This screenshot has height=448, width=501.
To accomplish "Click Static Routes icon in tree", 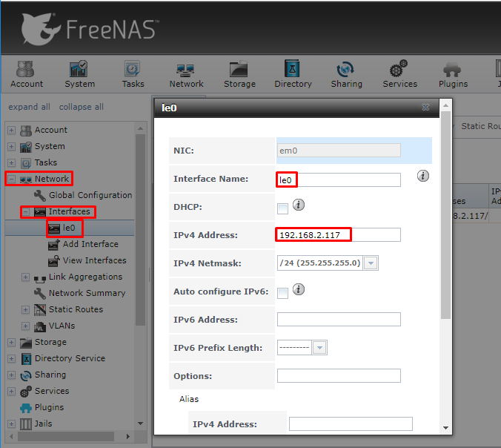I will click(x=40, y=309).
